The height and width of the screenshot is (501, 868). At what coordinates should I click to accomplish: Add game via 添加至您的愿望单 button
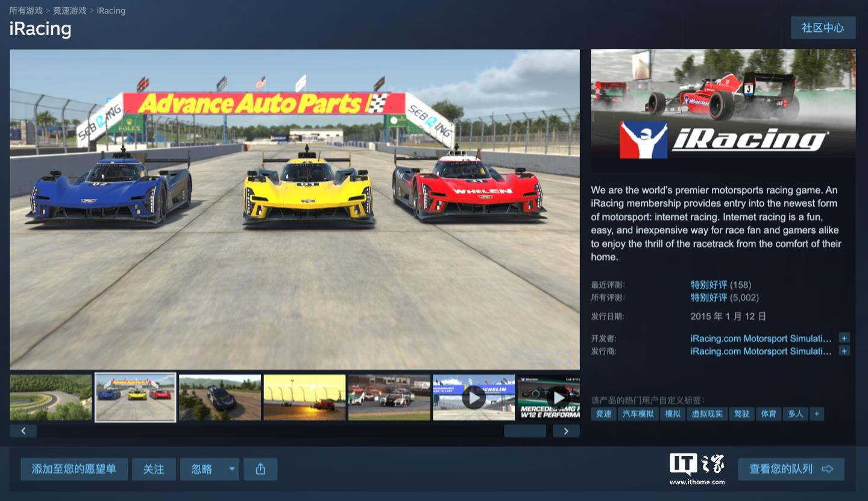74,469
